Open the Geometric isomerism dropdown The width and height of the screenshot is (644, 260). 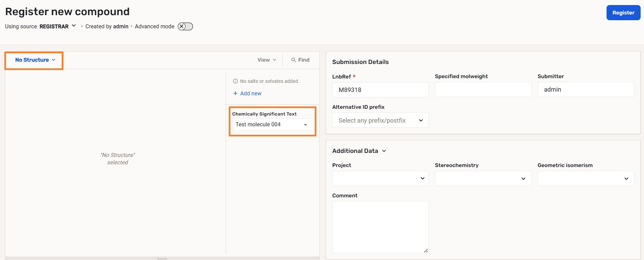[x=585, y=178]
